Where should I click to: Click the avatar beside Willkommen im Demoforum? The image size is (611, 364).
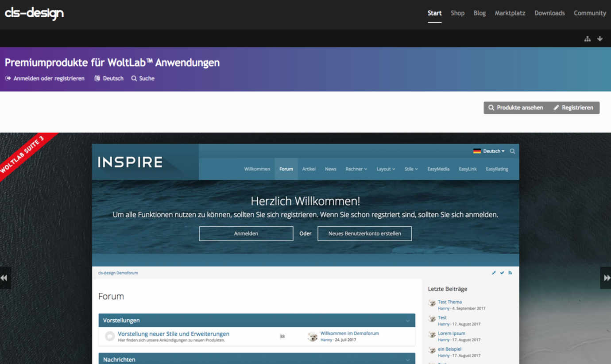[x=313, y=337]
